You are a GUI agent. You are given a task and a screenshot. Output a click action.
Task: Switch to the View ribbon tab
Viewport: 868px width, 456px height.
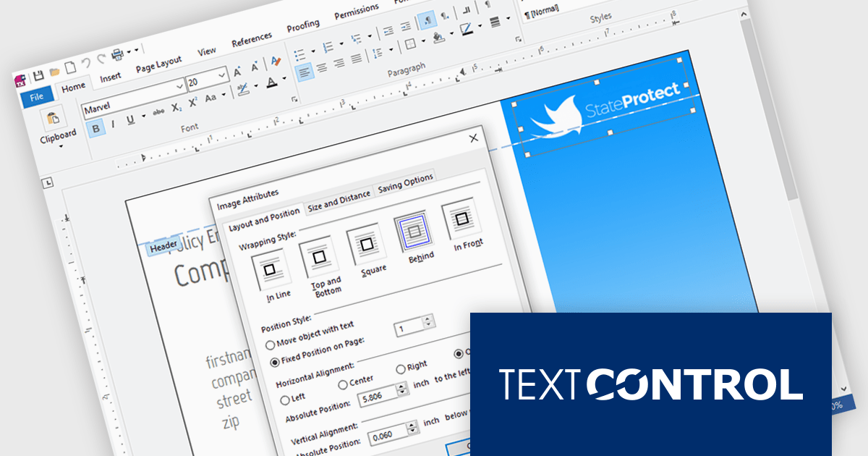[x=207, y=51]
